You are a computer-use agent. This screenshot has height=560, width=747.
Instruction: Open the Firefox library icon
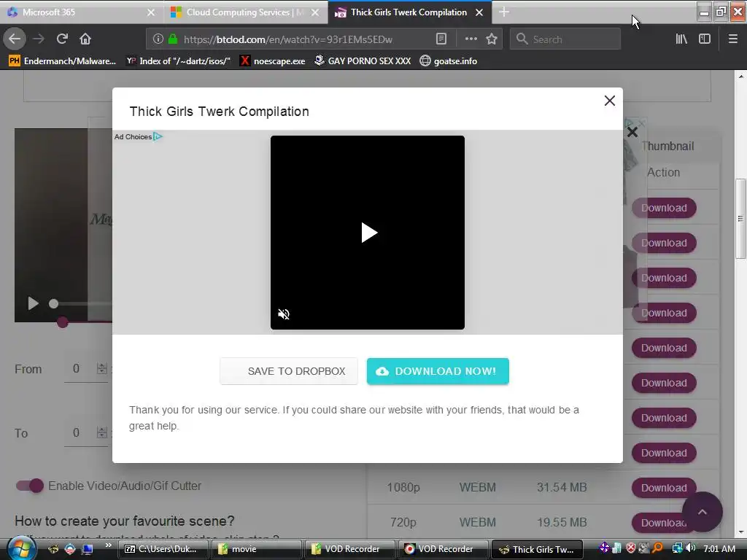(x=681, y=39)
